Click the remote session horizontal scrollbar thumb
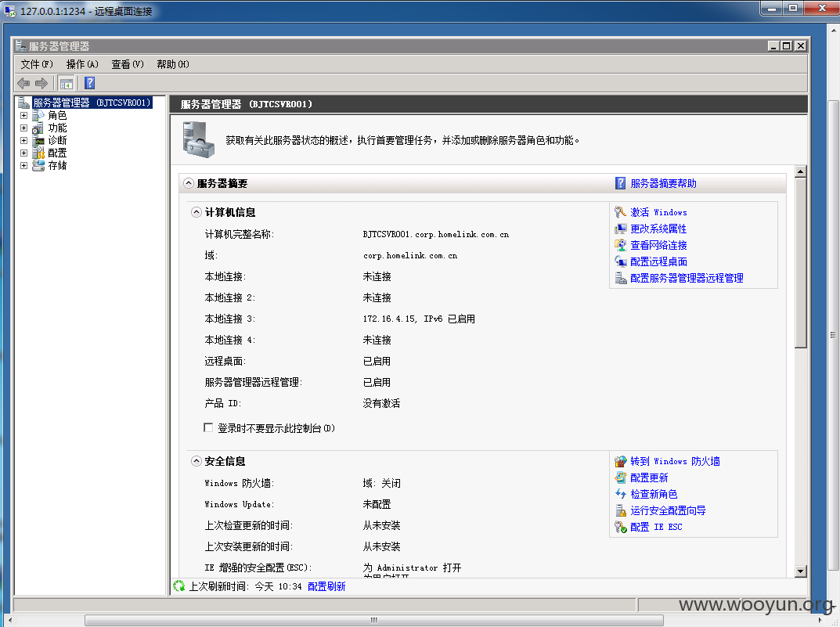This screenshot has height=627, width=840. 374,620
